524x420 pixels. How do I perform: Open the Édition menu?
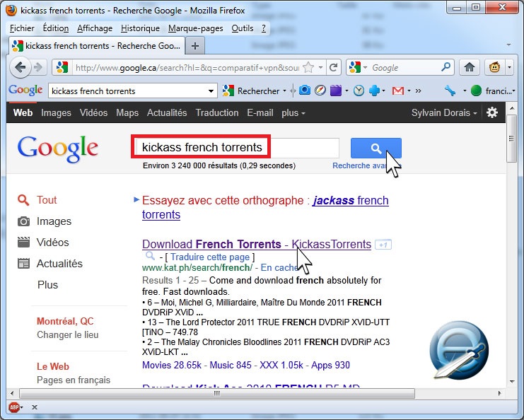pyautogui.click(x=56, y=28)
